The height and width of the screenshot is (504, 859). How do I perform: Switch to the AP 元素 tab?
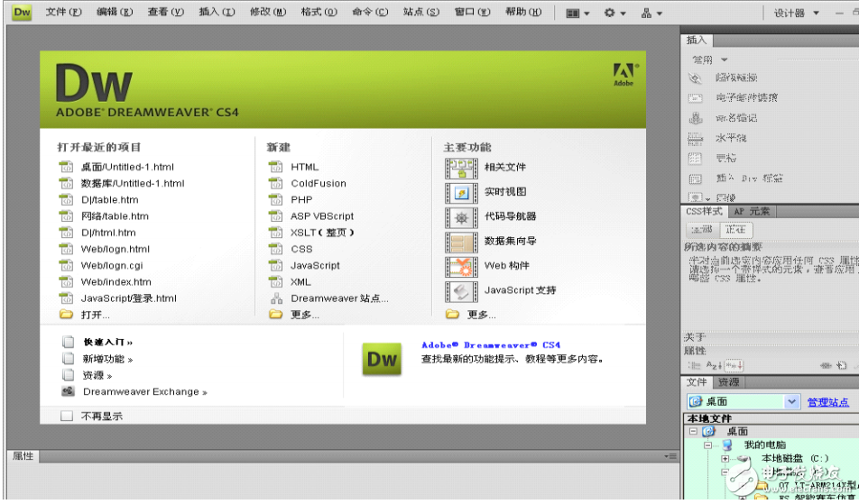[x=752, y=211]
